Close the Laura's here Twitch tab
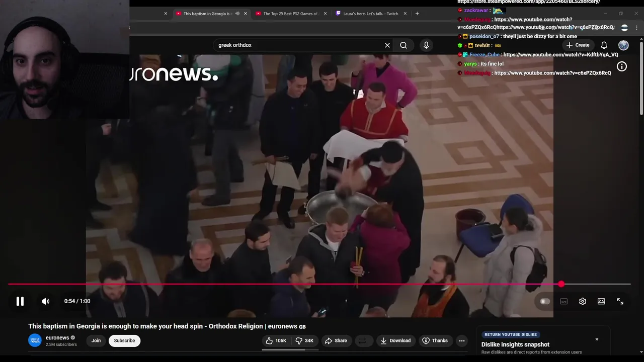This screenshot has height=362, width=644. click(405, 14)
